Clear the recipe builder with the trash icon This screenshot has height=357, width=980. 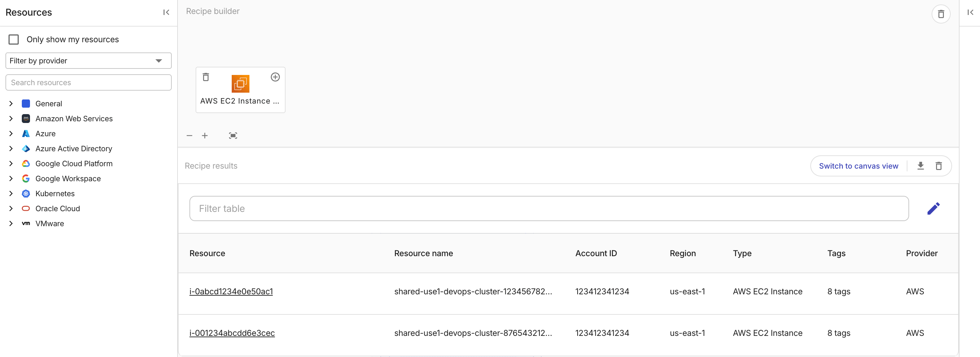tap(941, 14)
